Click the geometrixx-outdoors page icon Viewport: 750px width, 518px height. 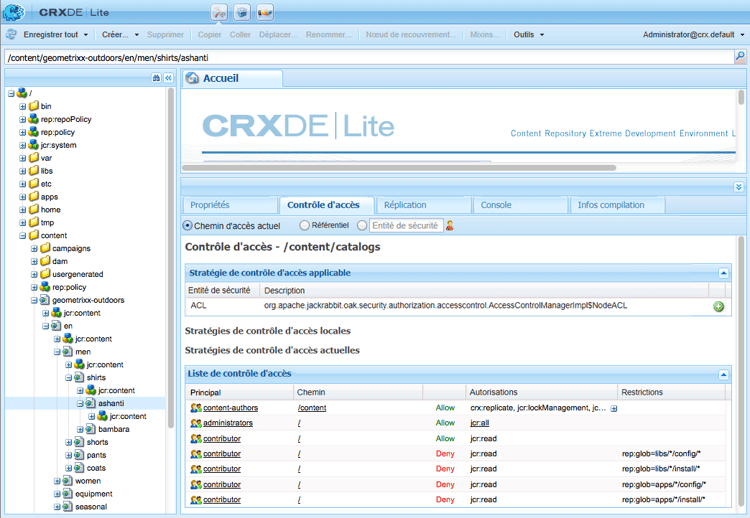point(44,300)
